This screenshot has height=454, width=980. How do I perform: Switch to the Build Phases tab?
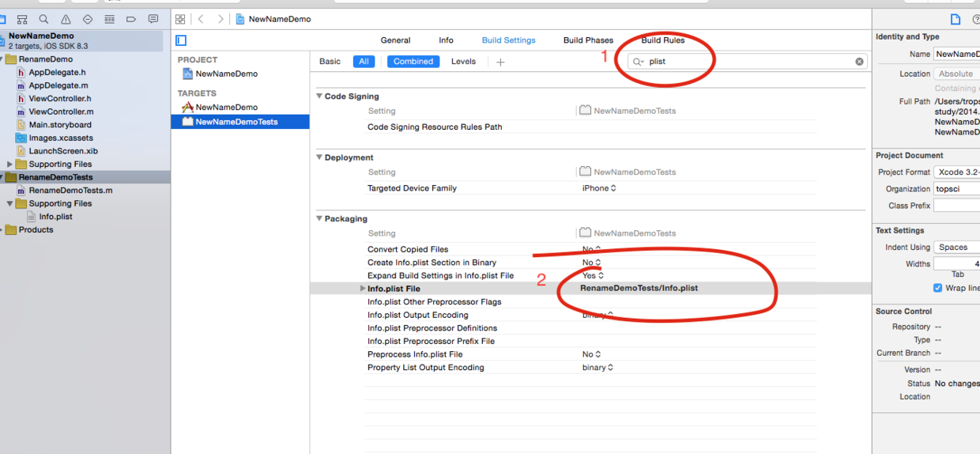tap(588, 40)
